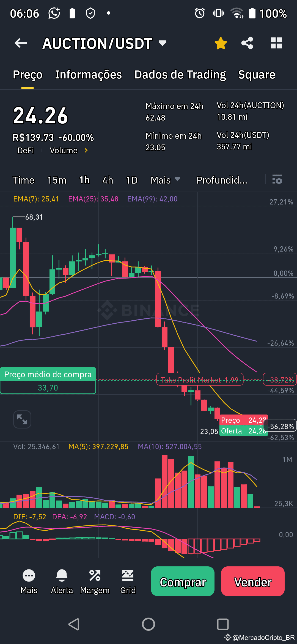Tap the DEA MACD value label
The width and height of the screenshot is (297, 644).
click(x=70, y=517)
